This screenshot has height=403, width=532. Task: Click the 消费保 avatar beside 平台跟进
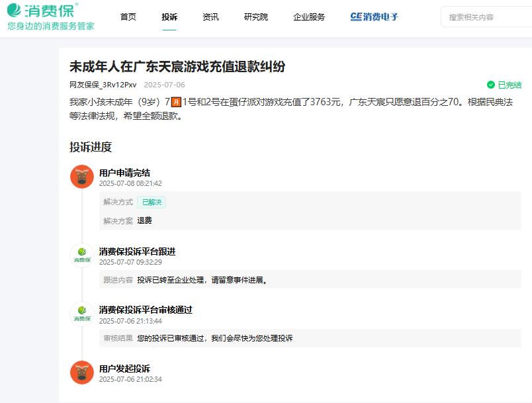tap(82, 255)
